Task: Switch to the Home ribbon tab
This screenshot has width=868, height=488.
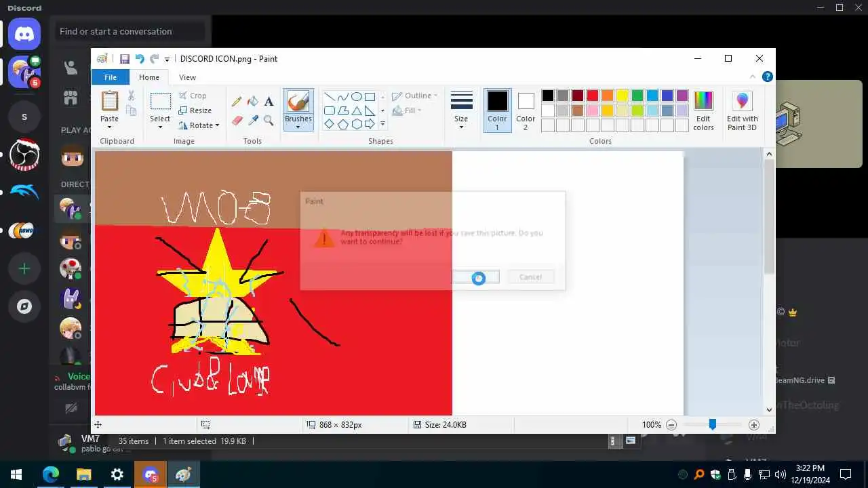Action: coord(149,77)
